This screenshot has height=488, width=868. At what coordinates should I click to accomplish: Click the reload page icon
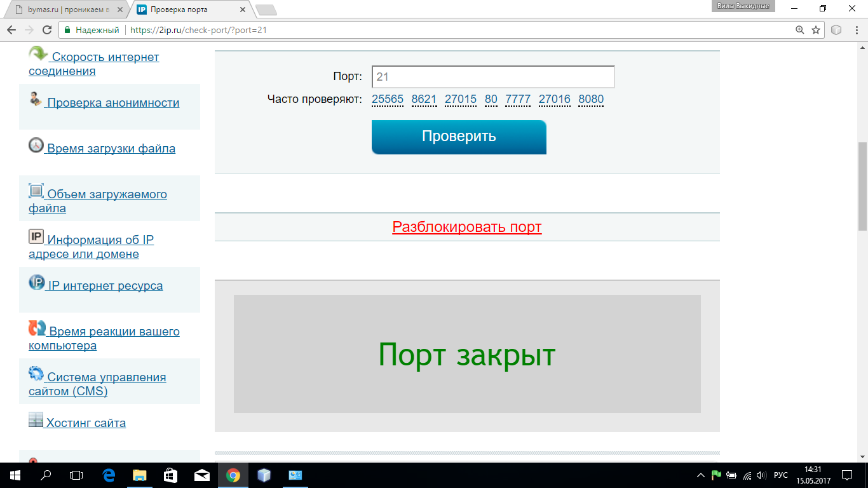point(46,30)
